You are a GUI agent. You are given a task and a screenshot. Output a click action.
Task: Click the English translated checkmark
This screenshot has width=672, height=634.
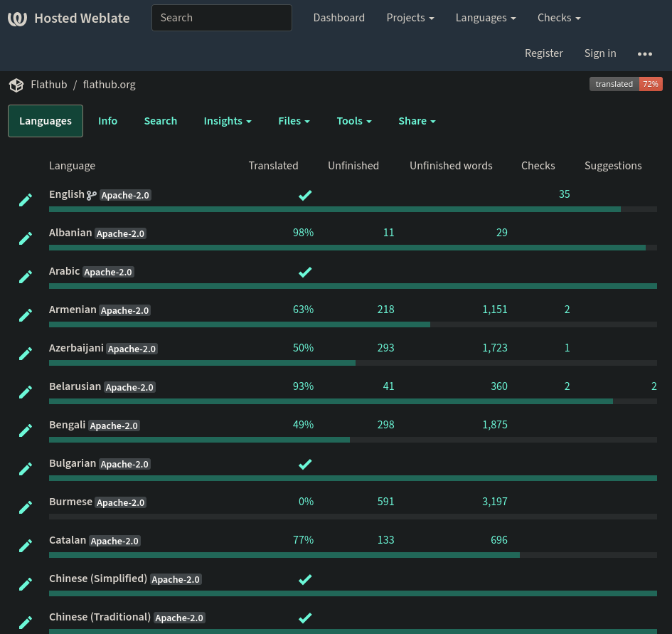(305, 195)
